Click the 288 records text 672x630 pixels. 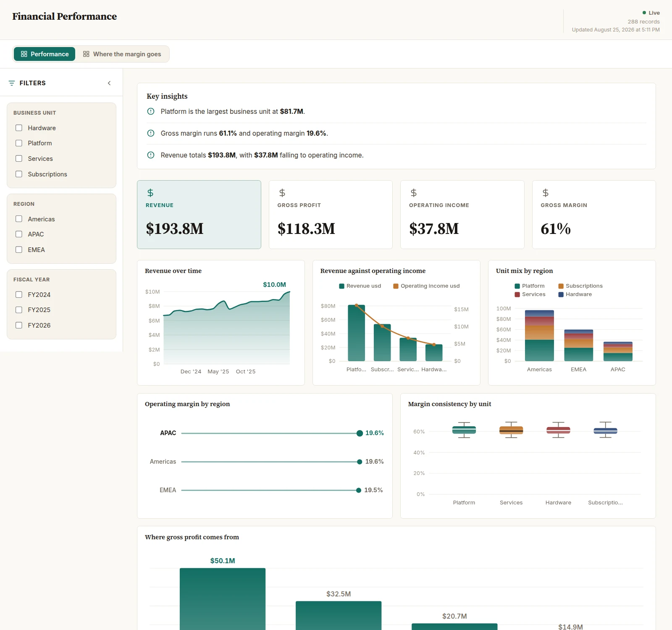[x=643, y=22]
